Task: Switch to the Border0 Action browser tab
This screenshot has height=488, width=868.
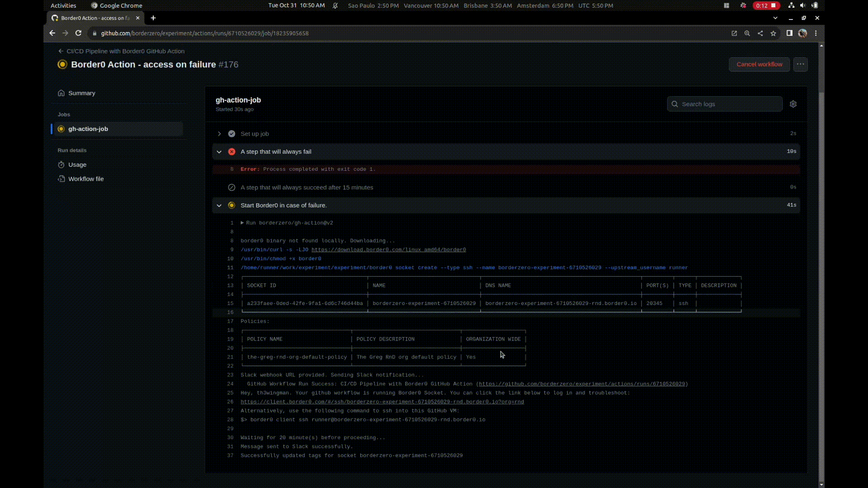Action: (x=95, y=18)
